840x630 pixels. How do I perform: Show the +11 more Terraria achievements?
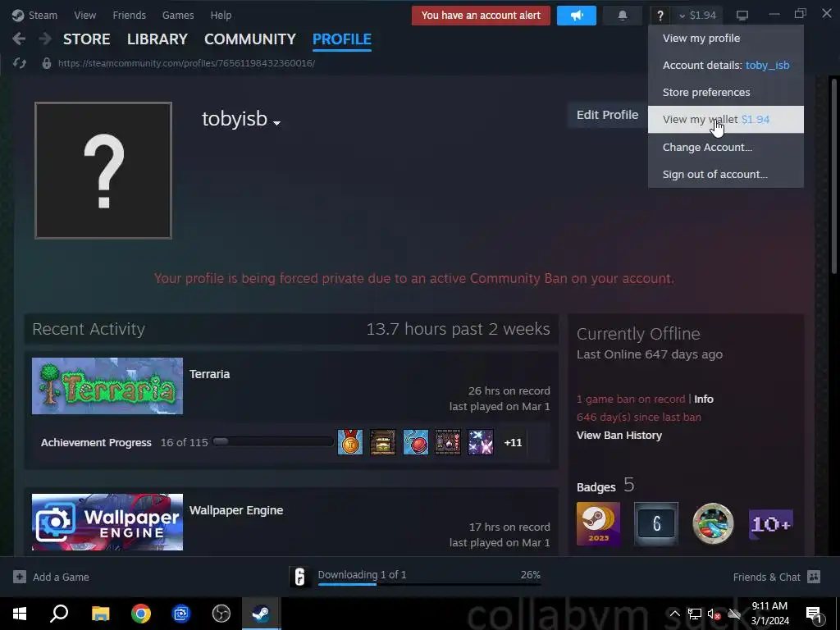pyautogui.click(x=513, y=442)
